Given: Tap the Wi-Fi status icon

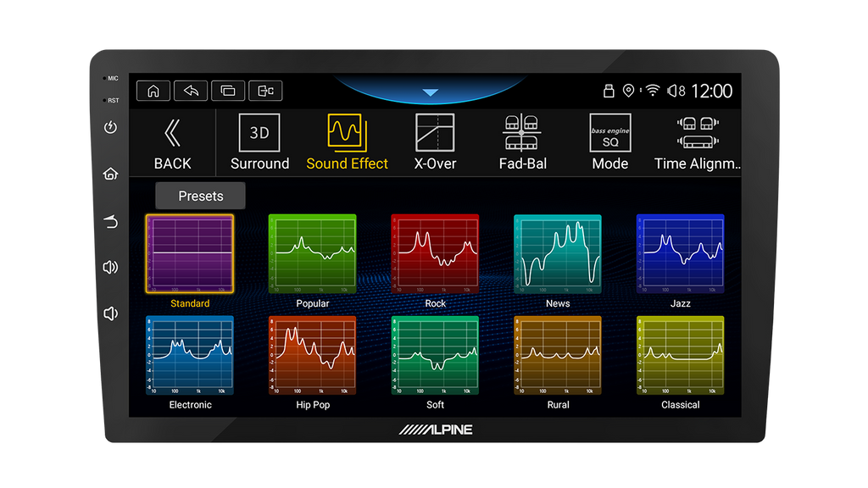Looking at the screenshot, I should [653, 91].
